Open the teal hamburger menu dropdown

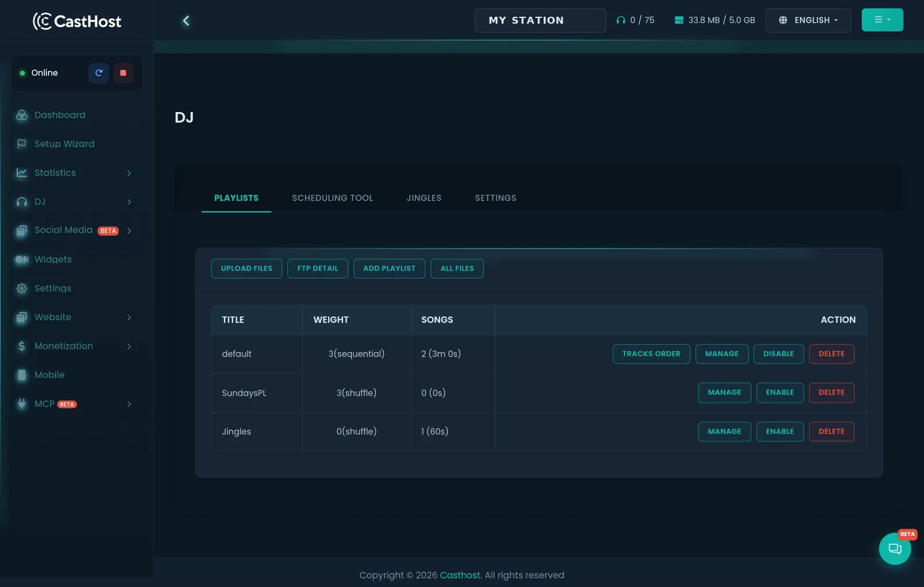coord(882,20)
